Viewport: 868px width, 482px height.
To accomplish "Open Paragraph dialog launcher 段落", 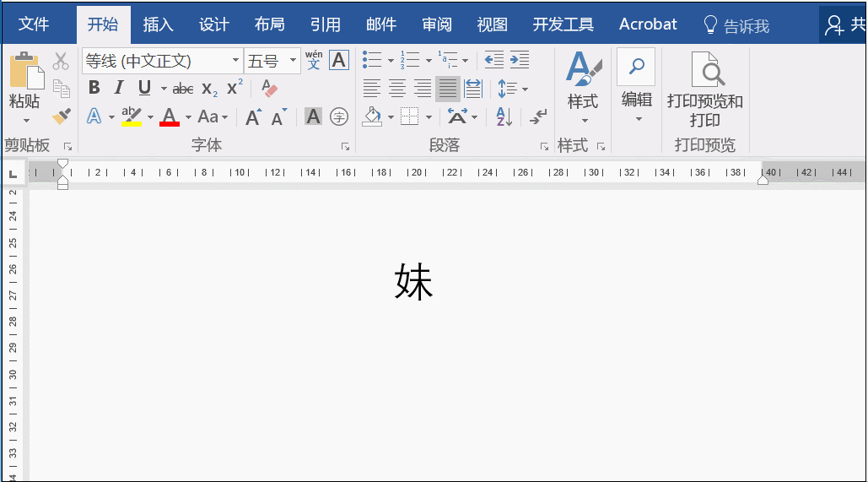I will [545, 147].
